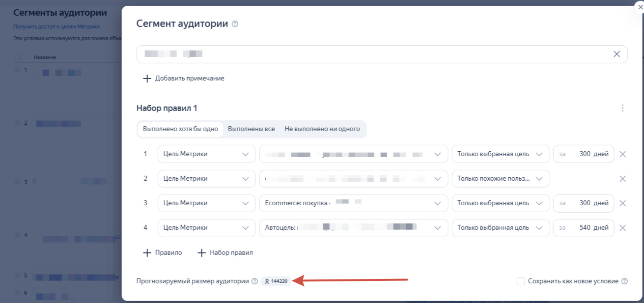644x303 pixels.
Task: Click the 540 days input in rule 4
Action: pos(584,228)
